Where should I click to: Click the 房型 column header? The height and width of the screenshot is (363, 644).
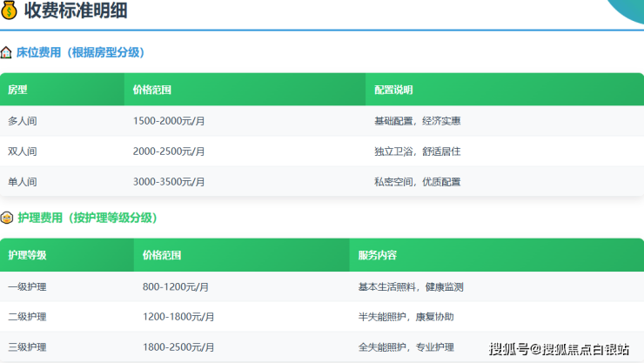click(17, 90)
